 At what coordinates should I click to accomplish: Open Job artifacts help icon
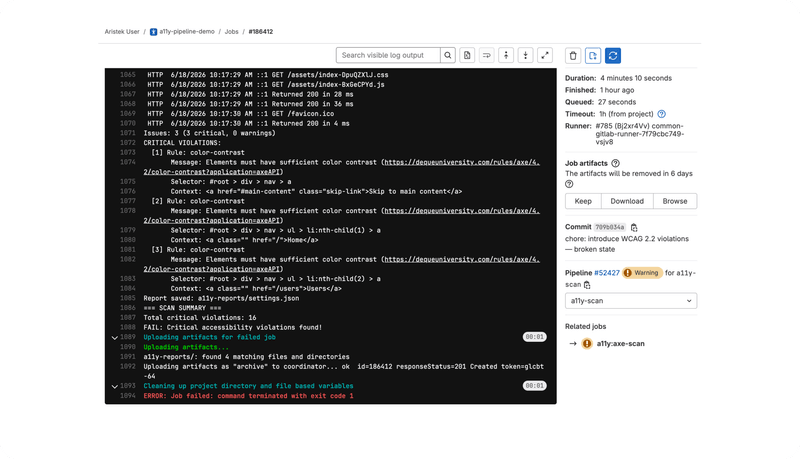615,163
